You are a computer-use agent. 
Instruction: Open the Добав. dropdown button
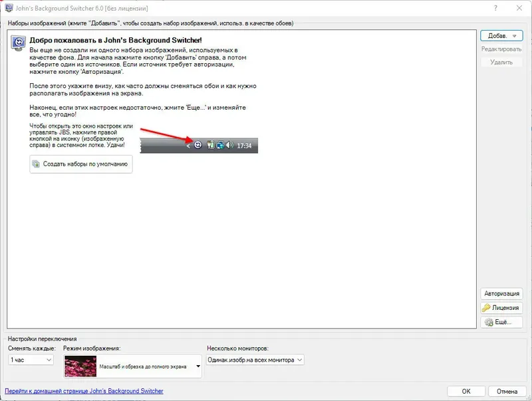click(501, 36)
